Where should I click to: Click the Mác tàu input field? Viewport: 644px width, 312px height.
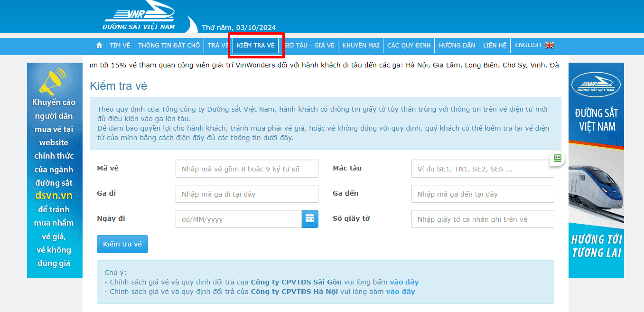click(483, 169)
